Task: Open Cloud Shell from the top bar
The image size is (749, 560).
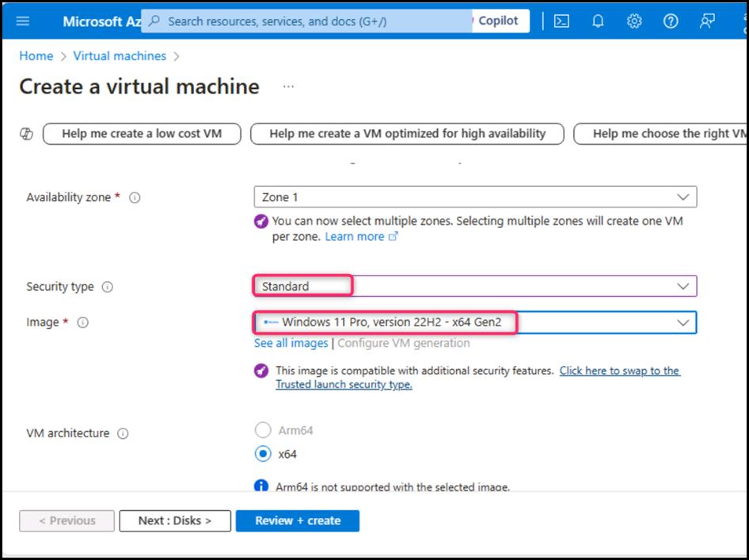Action: [561, 21]
